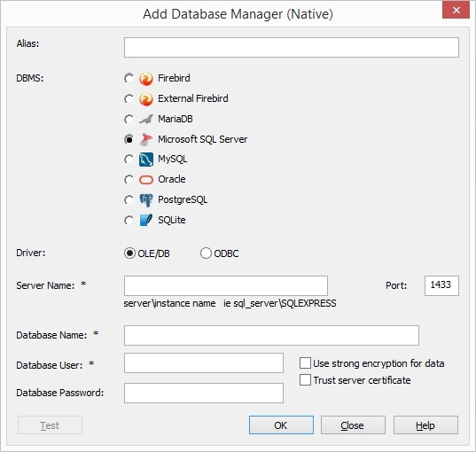
Task: Check Trust server certificate
Action: tap(305, 379)
